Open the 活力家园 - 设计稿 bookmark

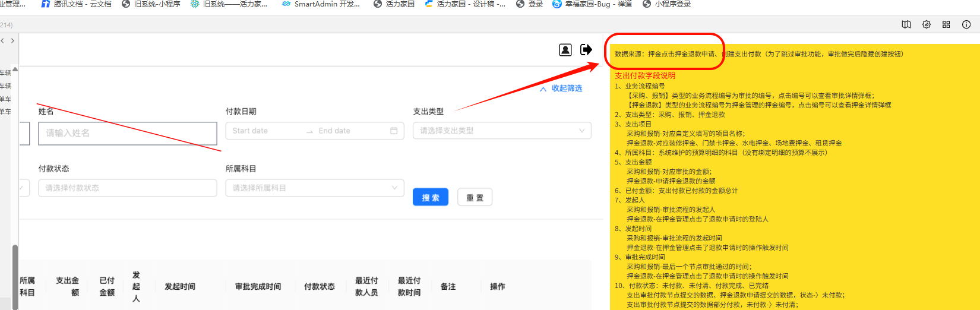[x=465, y=4]
